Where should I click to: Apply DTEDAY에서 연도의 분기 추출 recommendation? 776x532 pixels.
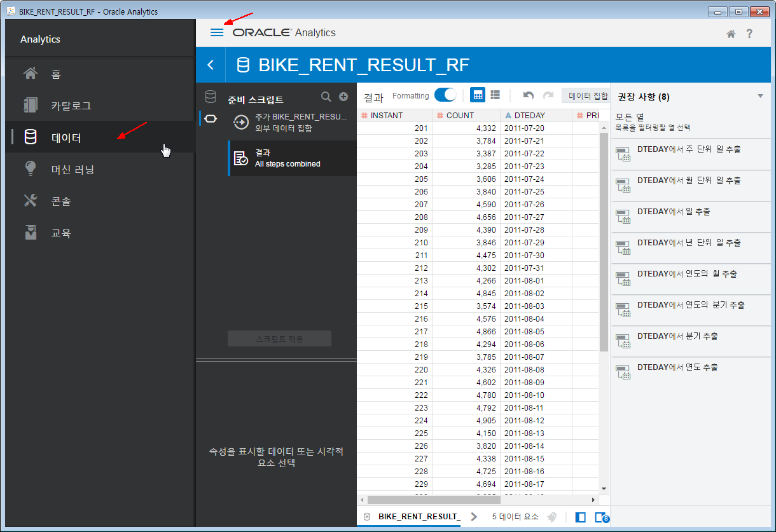coord(691,310)
